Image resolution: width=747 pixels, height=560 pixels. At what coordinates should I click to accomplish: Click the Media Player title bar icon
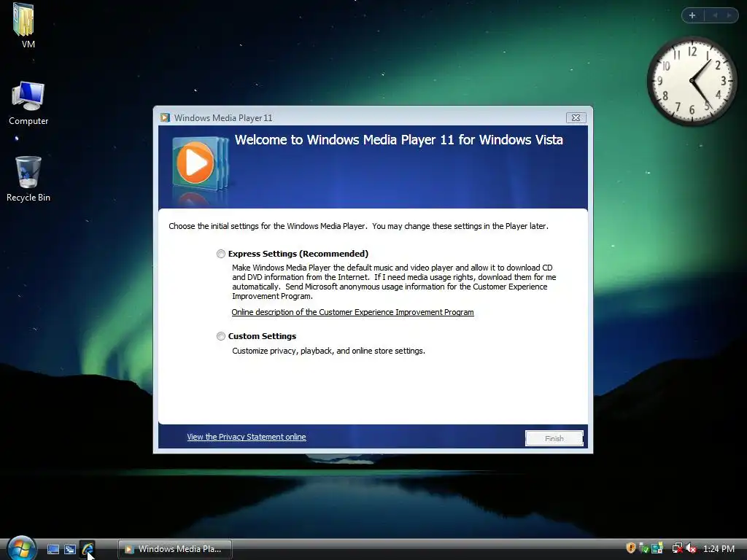166,117
